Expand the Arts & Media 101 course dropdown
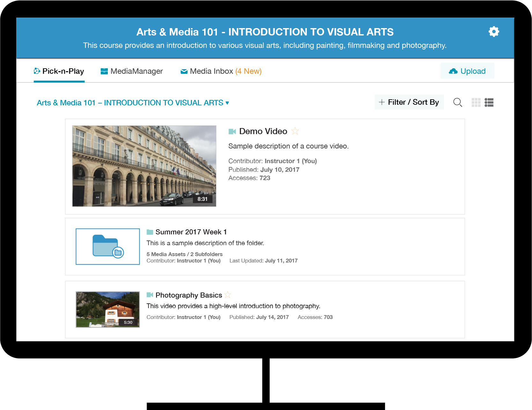This screenshot has width=532, height=410. pos(133,103)
